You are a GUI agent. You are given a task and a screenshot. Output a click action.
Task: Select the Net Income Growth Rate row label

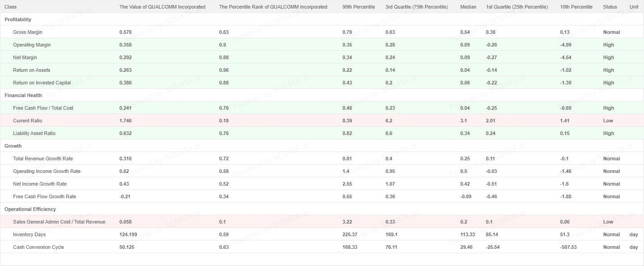pos(40,184)
